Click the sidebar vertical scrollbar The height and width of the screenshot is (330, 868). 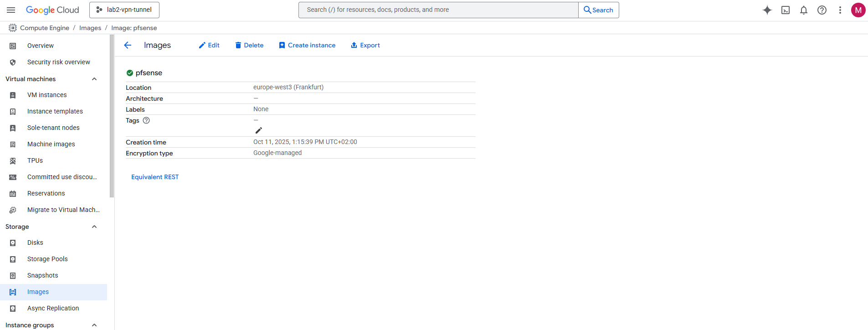pos(112,116)
